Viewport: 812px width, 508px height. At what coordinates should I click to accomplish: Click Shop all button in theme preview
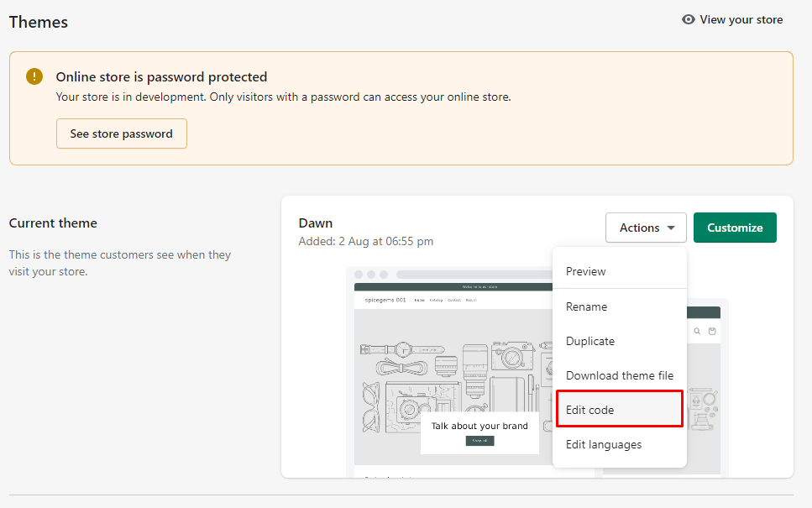[x=479, y=441]
